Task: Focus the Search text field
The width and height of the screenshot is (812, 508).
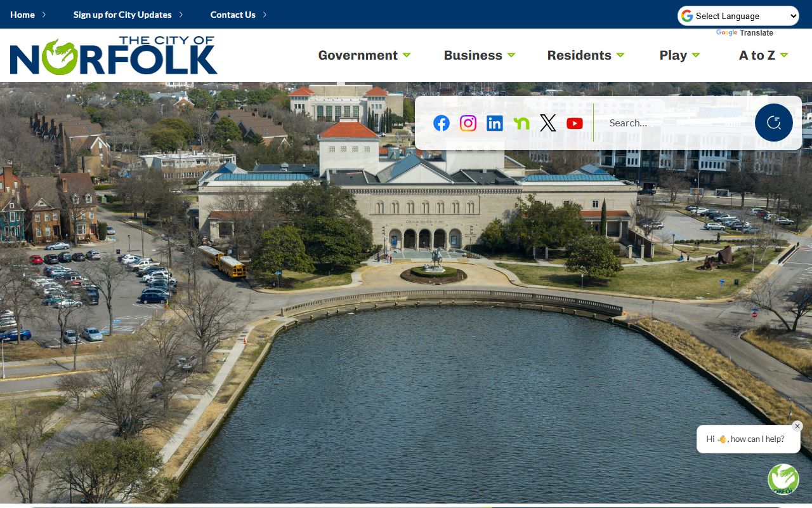Action: click(x=676, y=123)
